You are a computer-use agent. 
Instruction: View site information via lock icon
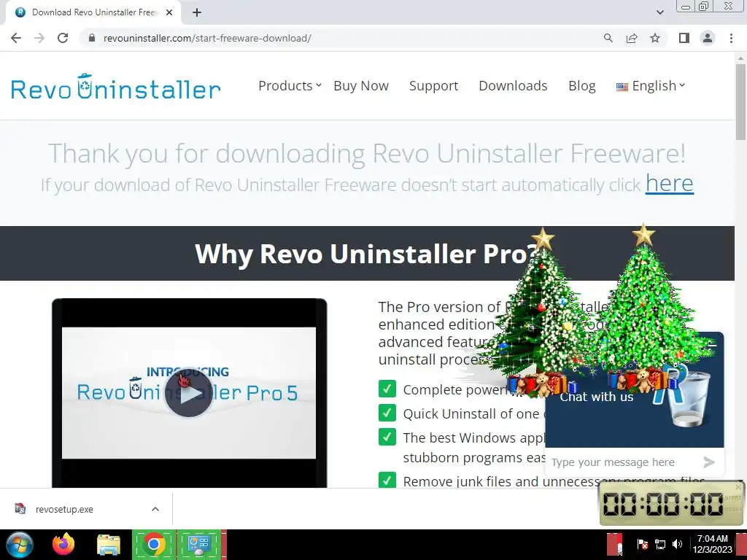[x=92, y=38]
